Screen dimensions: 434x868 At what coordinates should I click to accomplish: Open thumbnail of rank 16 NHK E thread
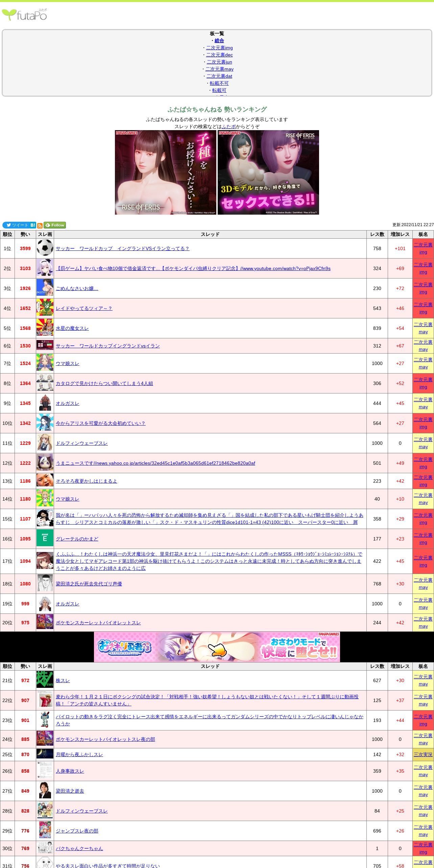pos(45,538)
